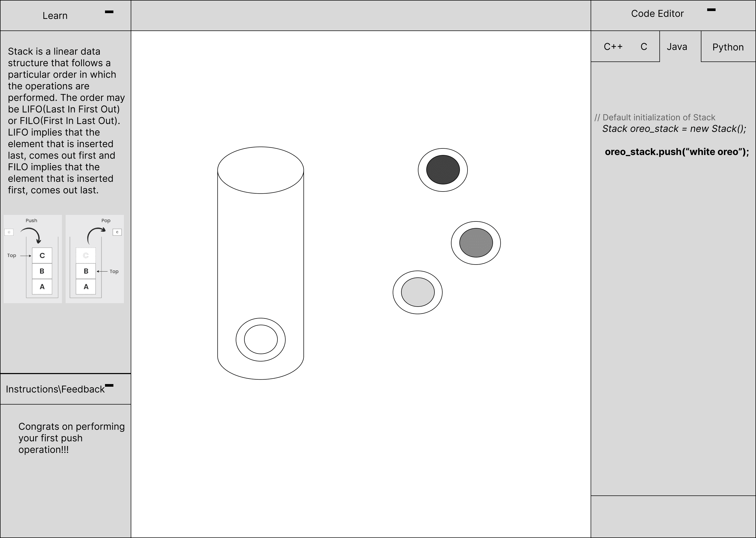Click the Code Editor header title
The height and width of the screenshot is (538, 756).
[657, 14]
